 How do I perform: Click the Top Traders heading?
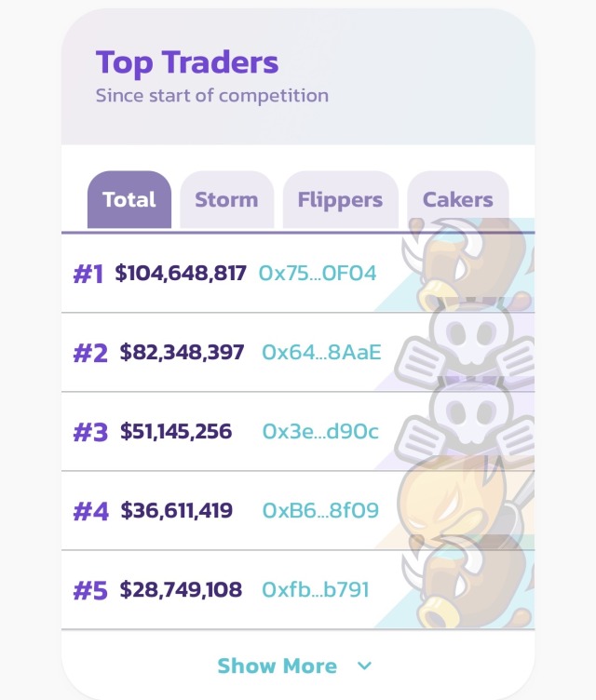pos(187,63)
